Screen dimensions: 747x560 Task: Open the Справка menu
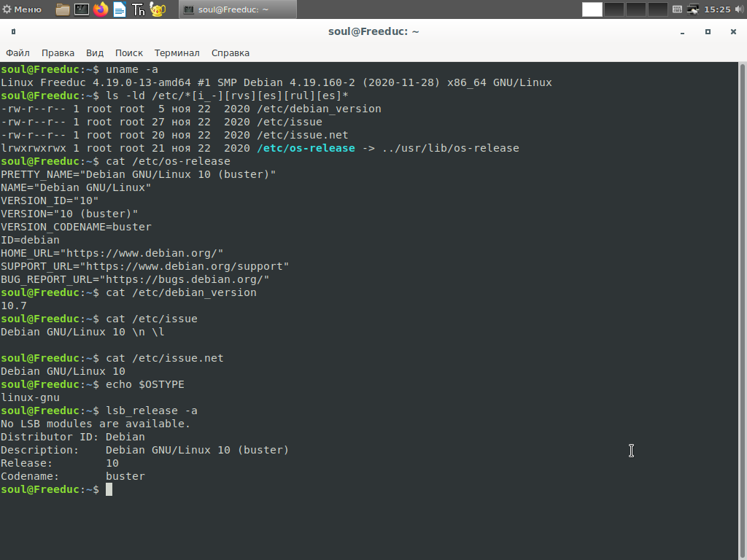pyautogui.click(x=230, y=52)
